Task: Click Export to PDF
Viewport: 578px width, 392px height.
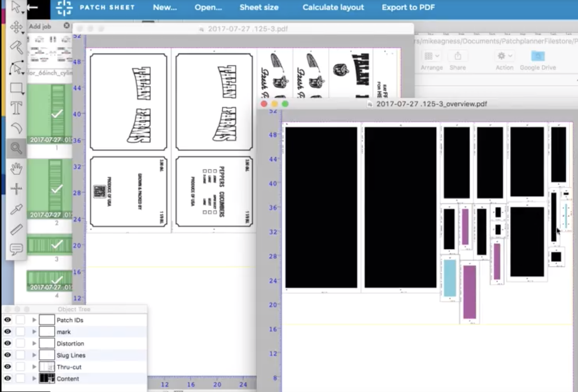Action: point(408,7)
